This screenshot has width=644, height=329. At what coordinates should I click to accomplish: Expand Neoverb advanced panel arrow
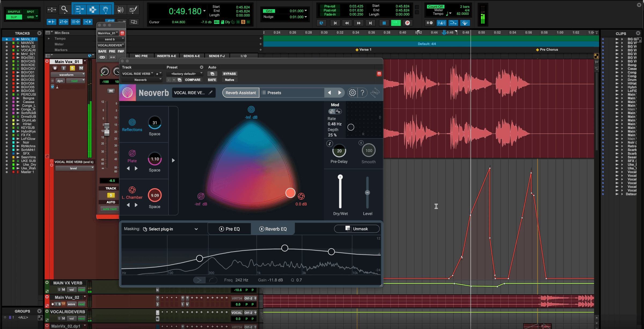click(x=173, y=160)
